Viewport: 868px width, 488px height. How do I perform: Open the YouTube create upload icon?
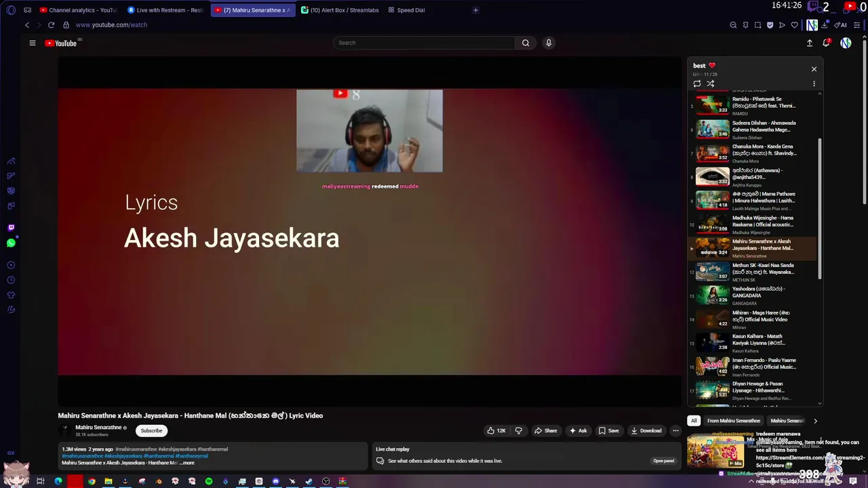pyautogui.click(x=809, y=43)
